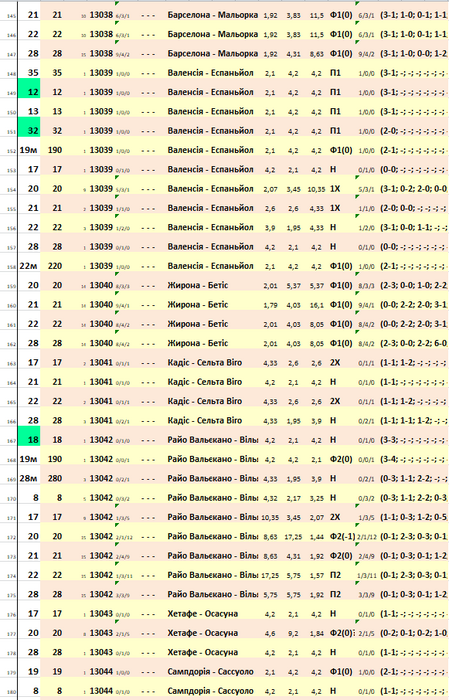Click row header 180
Viewport: 449px width, 700px height.
[x=9, y=692]
